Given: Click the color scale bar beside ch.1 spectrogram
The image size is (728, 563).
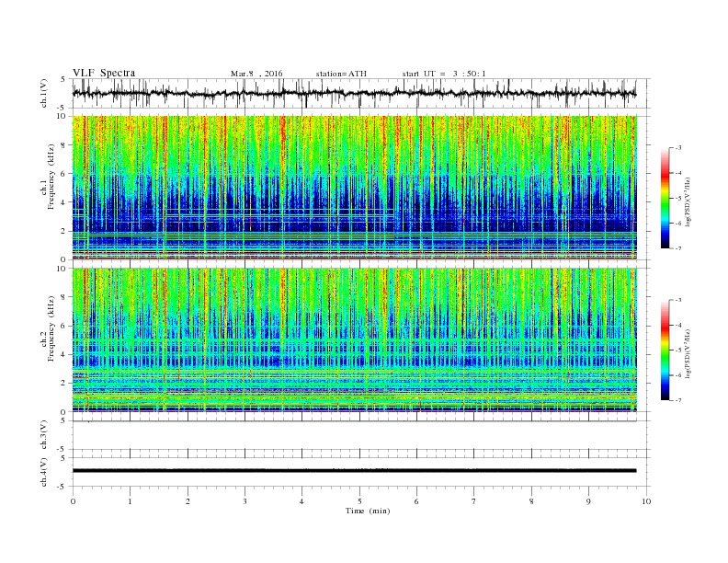Looking at the screenshot, I should [665, 198].
